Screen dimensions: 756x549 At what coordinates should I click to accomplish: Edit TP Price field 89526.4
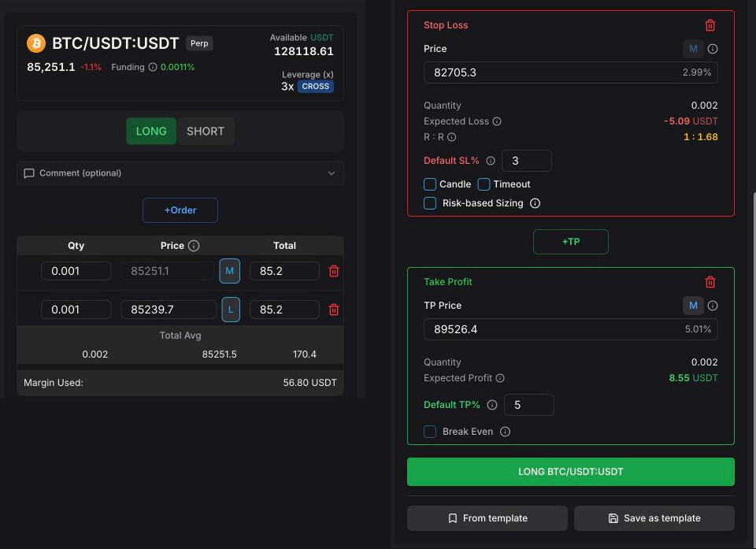pyautogui.click(x=571, y=329)
